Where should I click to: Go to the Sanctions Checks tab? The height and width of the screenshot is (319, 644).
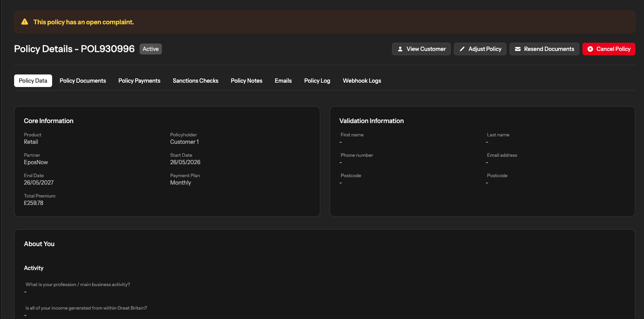tap(196, 81)
